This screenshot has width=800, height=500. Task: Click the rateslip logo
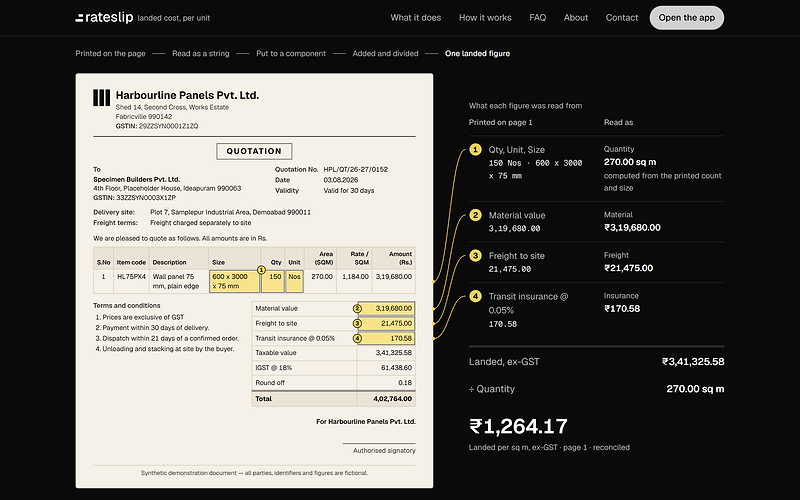(x=104, y=17)
